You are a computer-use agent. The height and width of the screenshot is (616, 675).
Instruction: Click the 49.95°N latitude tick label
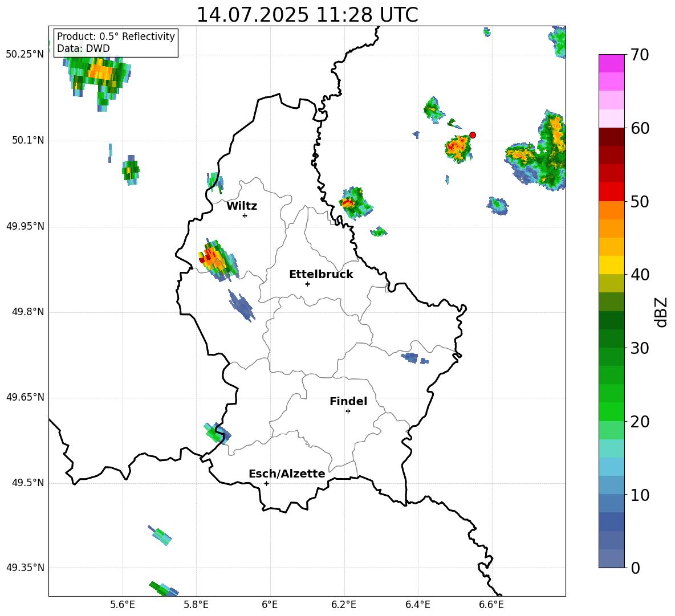tap(25, 226)
